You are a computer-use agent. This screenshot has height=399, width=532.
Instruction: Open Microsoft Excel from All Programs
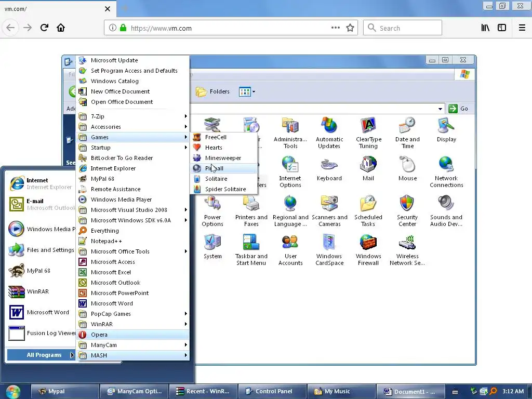click(132, 272)
